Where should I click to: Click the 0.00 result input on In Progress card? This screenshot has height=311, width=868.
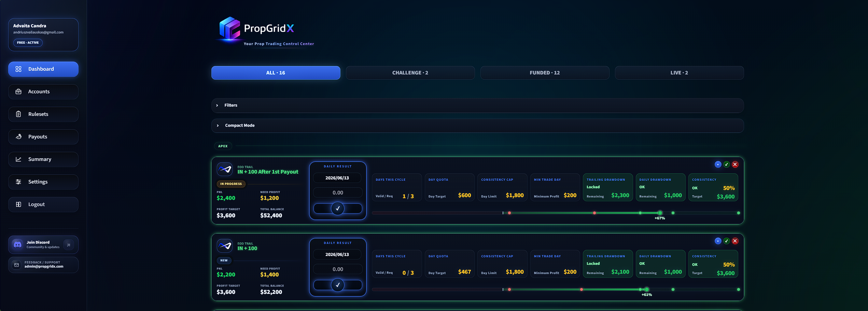tap(338, 193)
